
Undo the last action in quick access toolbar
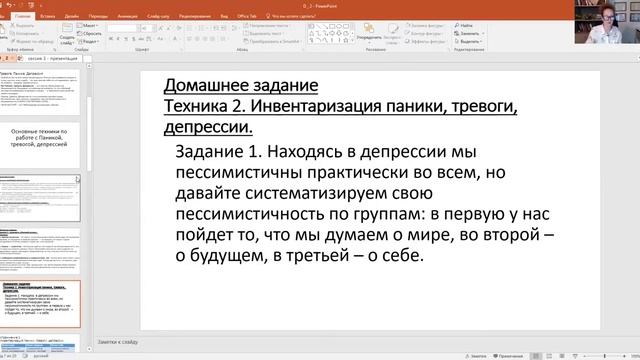(10, 5)
